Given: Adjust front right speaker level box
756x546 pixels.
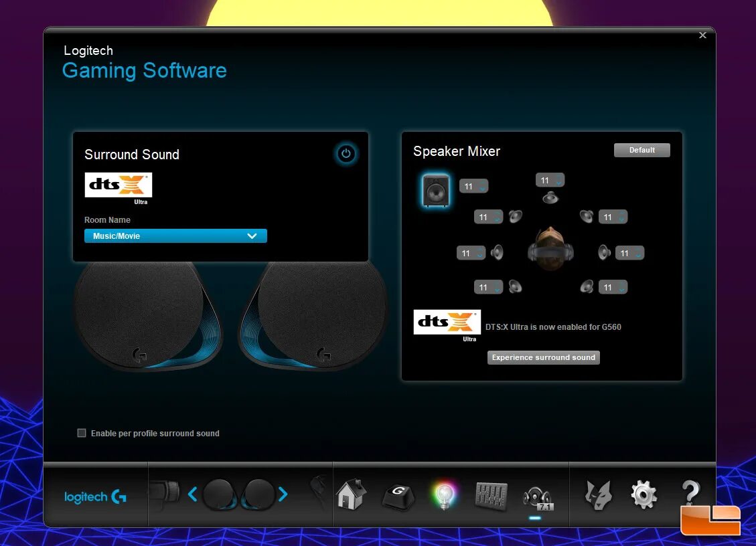Looking at the screenshot, I should (613, 217).
